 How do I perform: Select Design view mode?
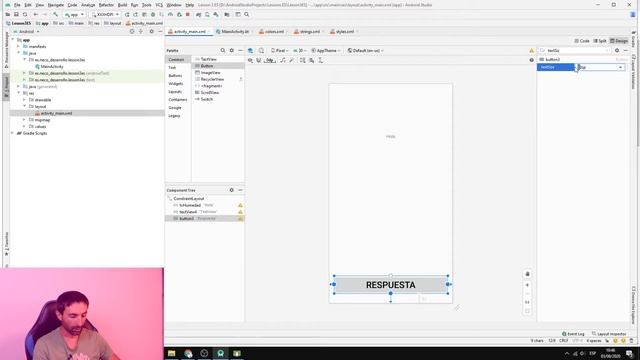pyautogui.click(x=619, y=41)
